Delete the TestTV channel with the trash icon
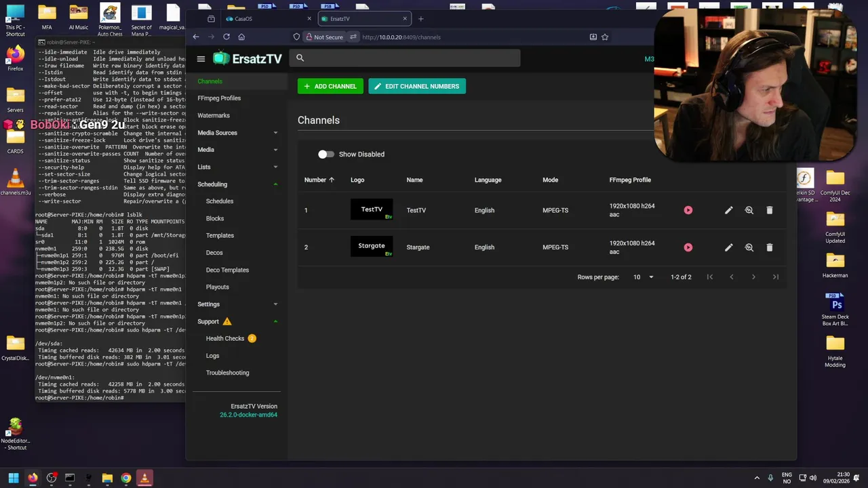Image resolution: width=868 pixels, height=488 pixels. click(x=770, y=210)
